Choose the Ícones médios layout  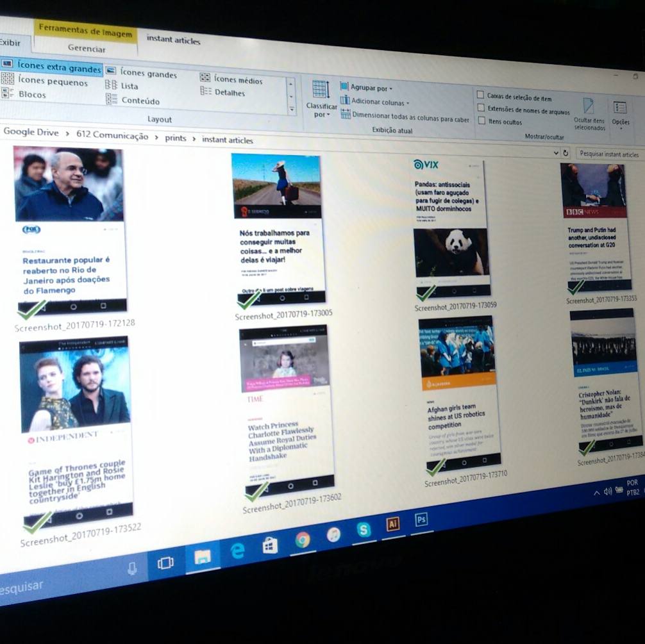click(231, 79)
